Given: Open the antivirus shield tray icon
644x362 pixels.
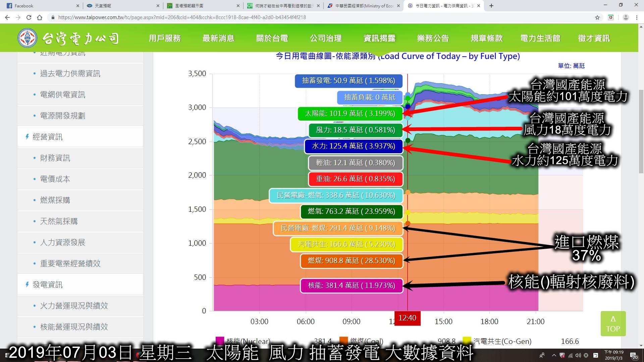Looking at the screenshot, I should pos(562,355).
